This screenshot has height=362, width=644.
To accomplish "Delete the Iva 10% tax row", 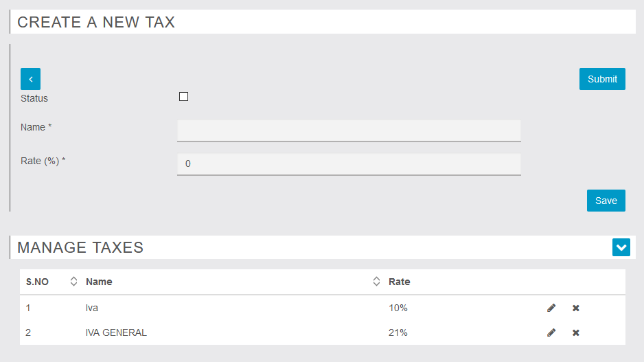I will coord(576,308).
